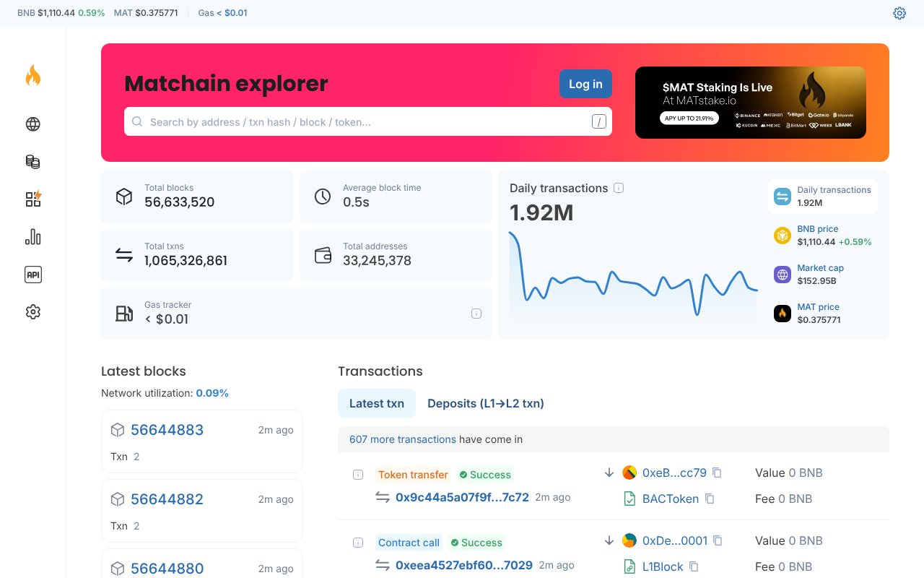Image resolution: width=924 pixels, height=578 pixels.
Task: Click the Gas tracker info icon
Action: [476, 313]
